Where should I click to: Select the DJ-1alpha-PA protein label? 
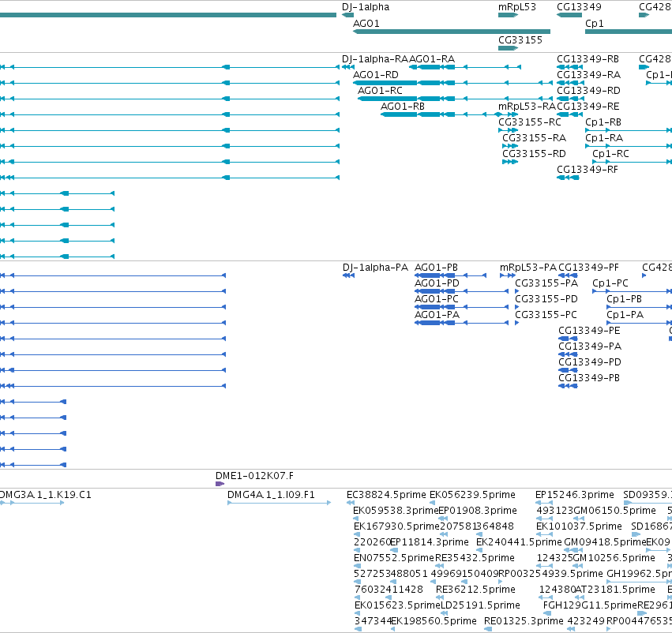tap(375, 268)
